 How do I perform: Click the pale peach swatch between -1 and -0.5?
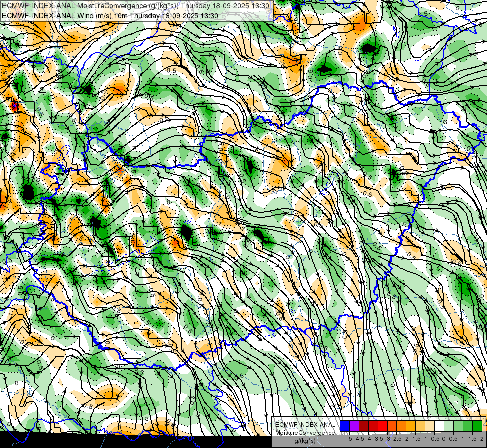tap(430, 426)
